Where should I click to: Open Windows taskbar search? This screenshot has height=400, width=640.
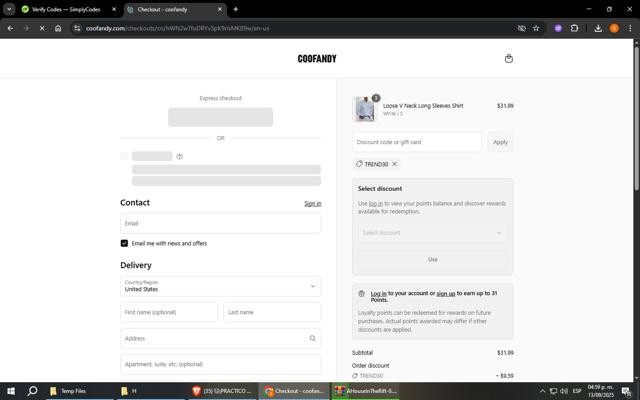[x=32, y=391]
